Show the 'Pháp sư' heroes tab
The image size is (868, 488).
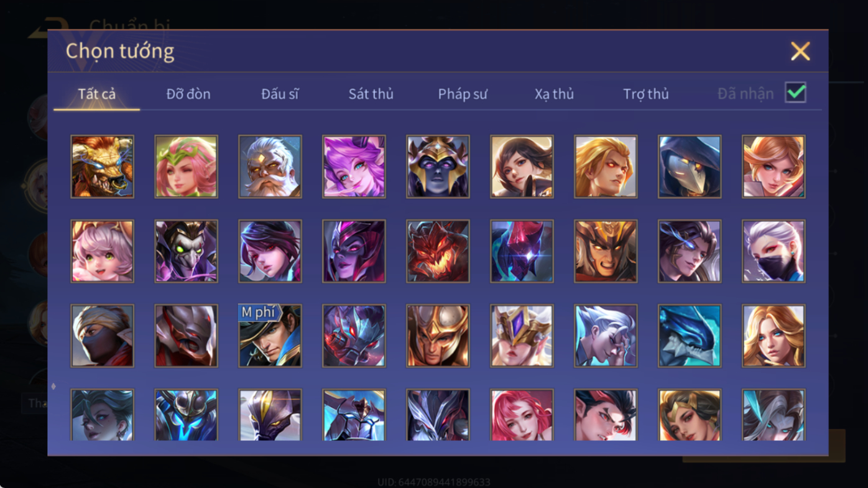coord(463,94)
